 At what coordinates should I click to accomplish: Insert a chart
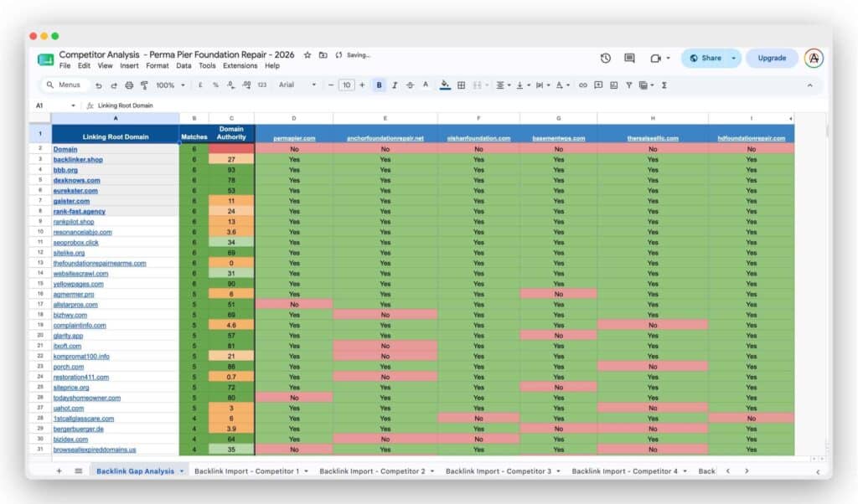click(613, 85)
